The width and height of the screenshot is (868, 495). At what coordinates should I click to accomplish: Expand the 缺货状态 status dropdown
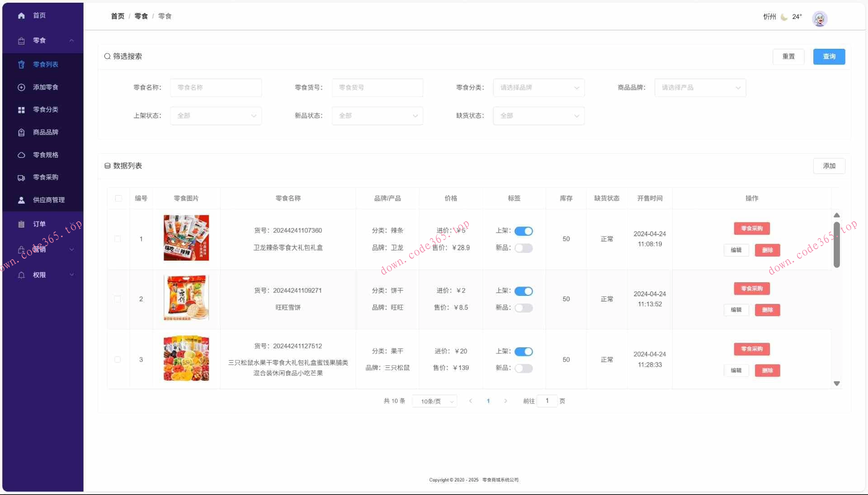pos(538,116)
